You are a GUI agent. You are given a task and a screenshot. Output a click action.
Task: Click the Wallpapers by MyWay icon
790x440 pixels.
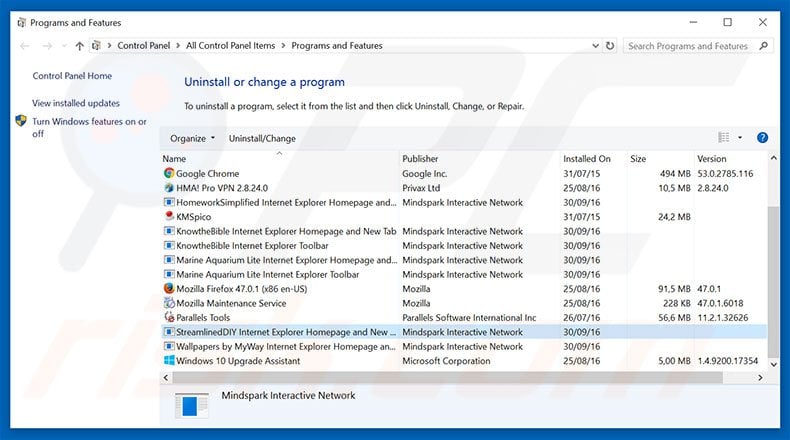pyautogui.click(x=169, y=346)
